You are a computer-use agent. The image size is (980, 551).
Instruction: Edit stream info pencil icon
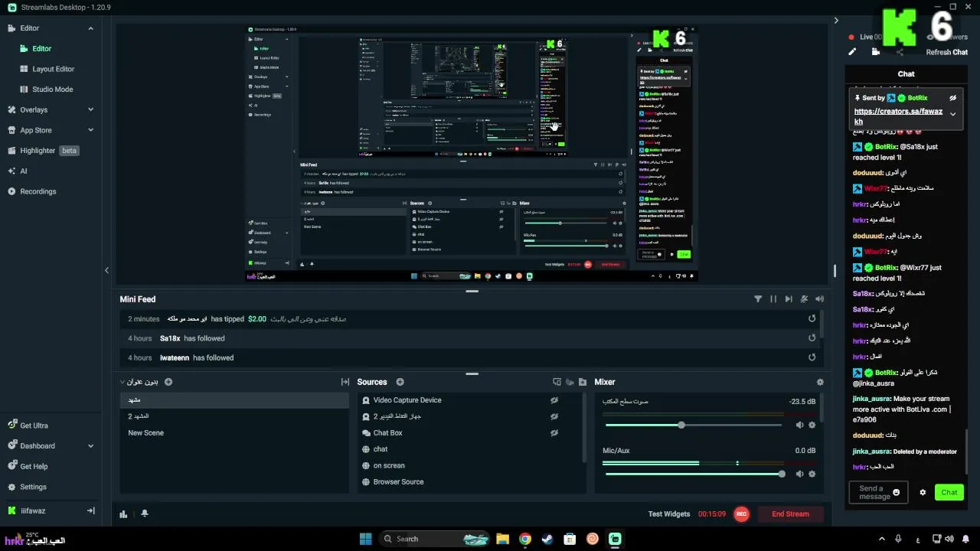(x=852, y=52)
